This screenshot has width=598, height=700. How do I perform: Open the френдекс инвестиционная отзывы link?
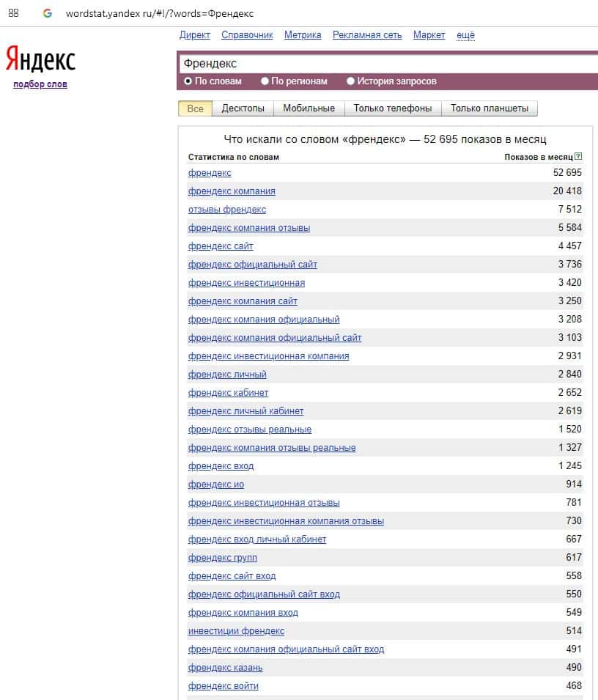(x=264, y=502)
